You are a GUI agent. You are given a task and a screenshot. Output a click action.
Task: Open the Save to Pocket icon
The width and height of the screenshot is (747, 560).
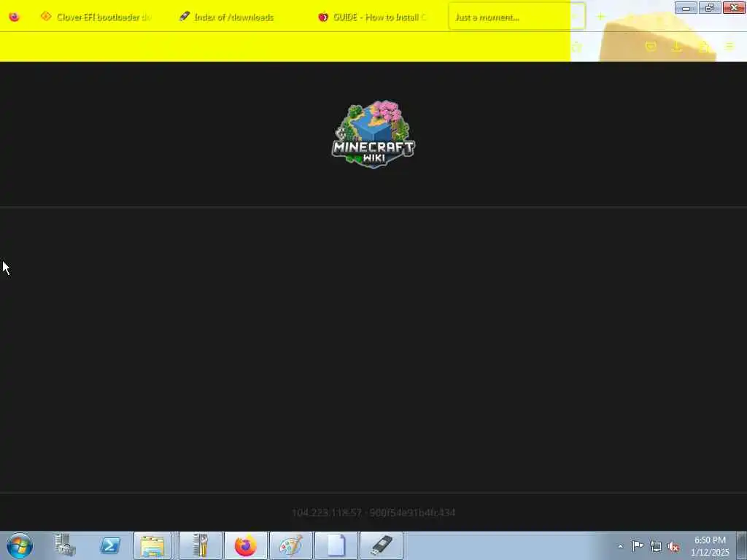click(651, 46)
